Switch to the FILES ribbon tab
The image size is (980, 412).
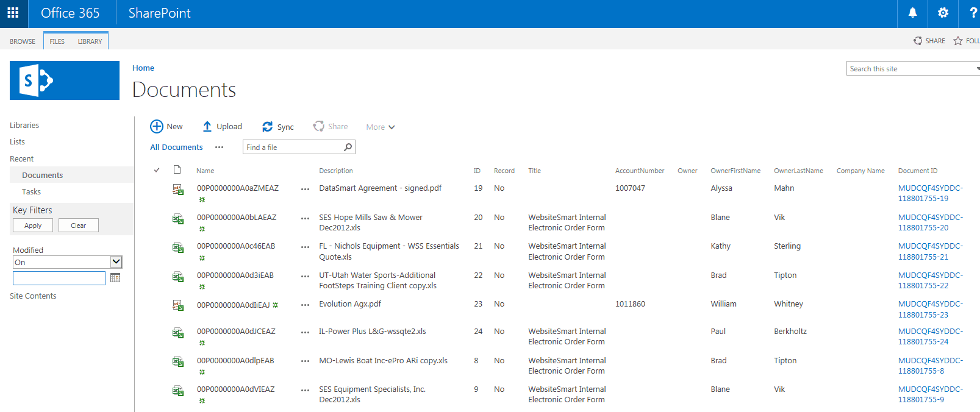pos(57,41)
